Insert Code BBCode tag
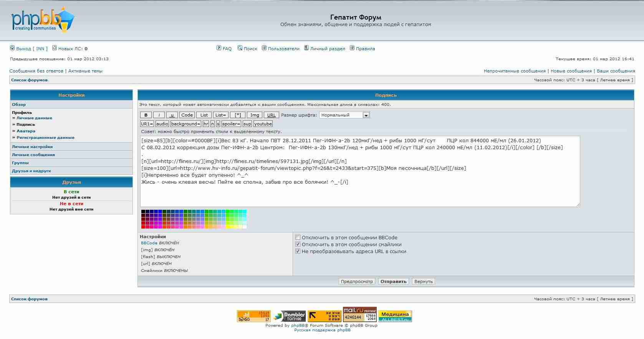The image size is (644, 339). coord(187,115)
